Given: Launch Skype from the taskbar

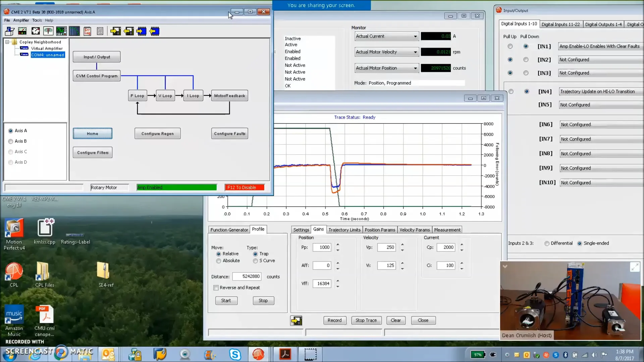Looking at the screenshot, I should click(235, 354).
